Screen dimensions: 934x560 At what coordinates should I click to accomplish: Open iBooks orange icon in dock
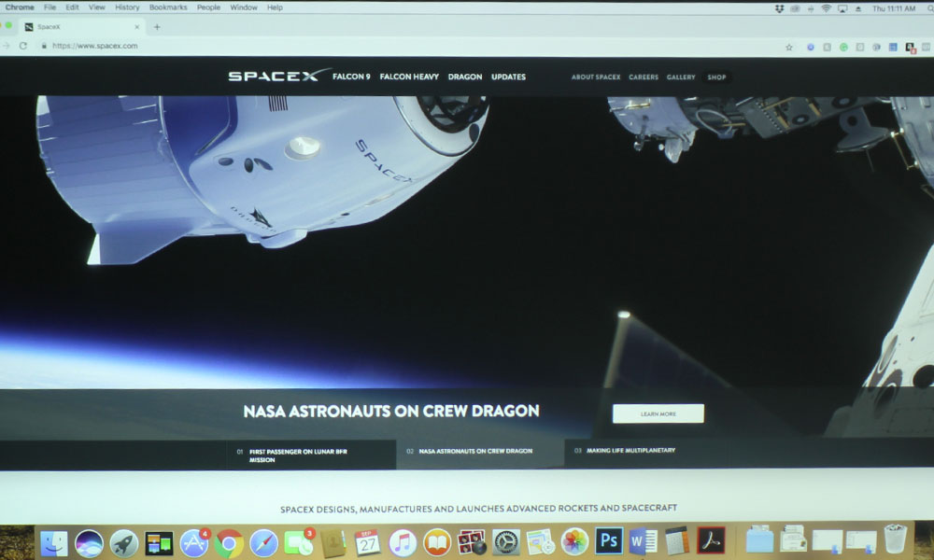(x=437, y=543)
